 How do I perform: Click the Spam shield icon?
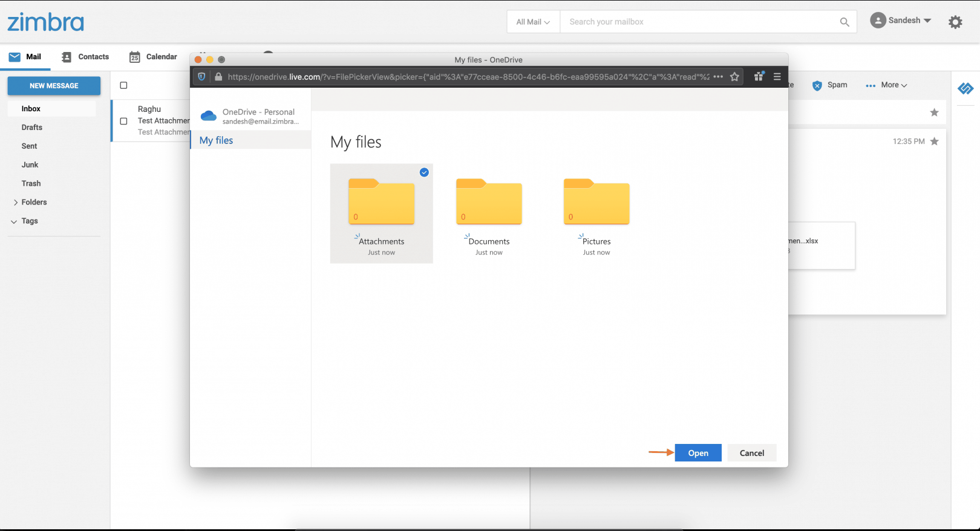click(817, 85)
